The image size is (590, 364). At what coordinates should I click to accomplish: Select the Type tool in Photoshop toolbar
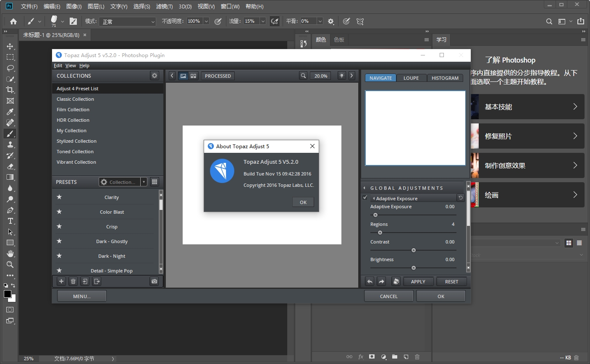[10, 221]
